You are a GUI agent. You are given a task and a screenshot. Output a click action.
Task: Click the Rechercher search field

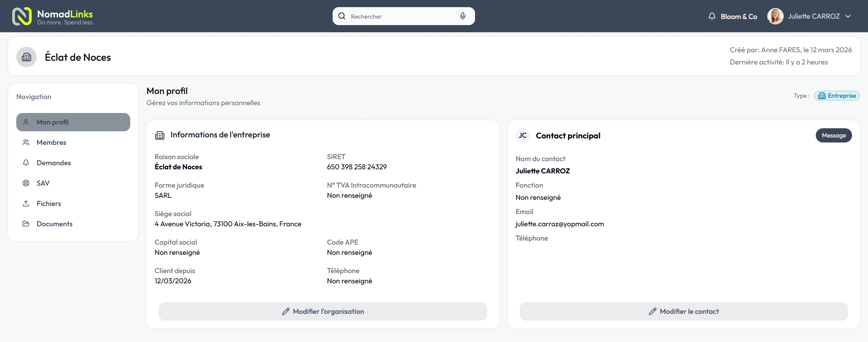[x=403, y=16]
